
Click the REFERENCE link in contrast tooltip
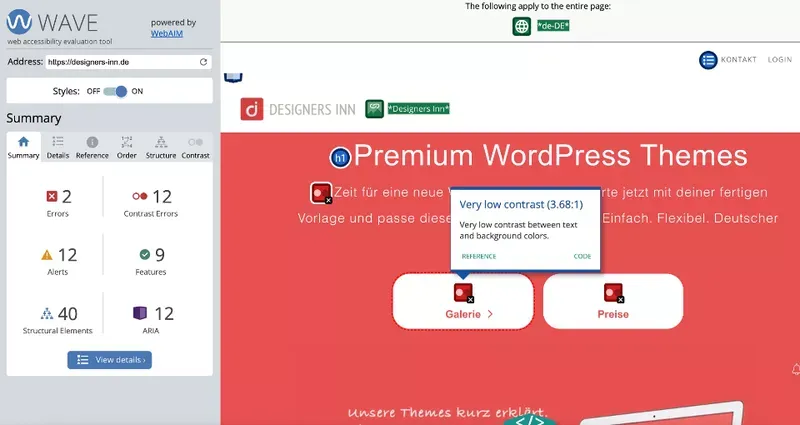coord(478,256)
